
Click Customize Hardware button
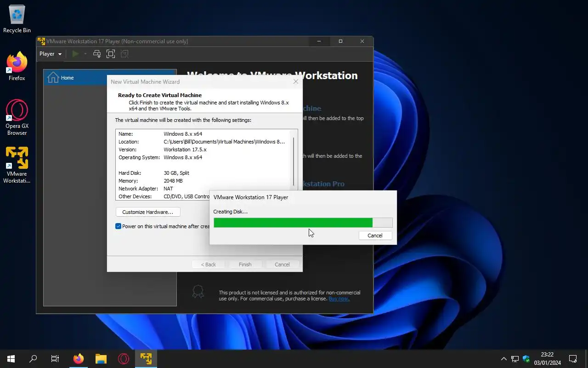pos(148,212)
